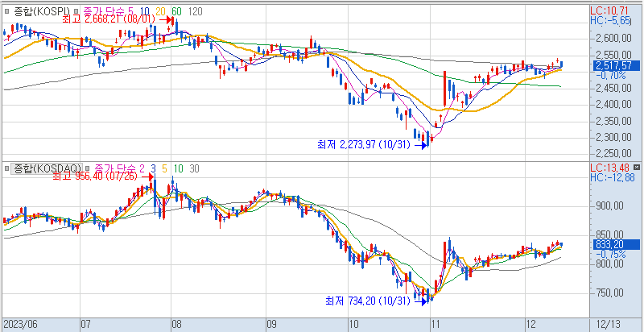Click the 2,600.00 price axis label

tap(613, 39)
